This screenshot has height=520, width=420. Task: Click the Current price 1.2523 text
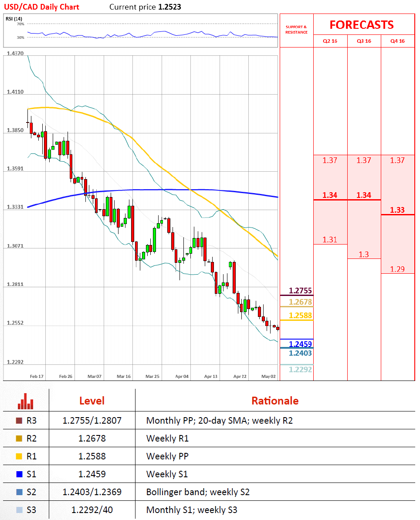tap(145, 7)
